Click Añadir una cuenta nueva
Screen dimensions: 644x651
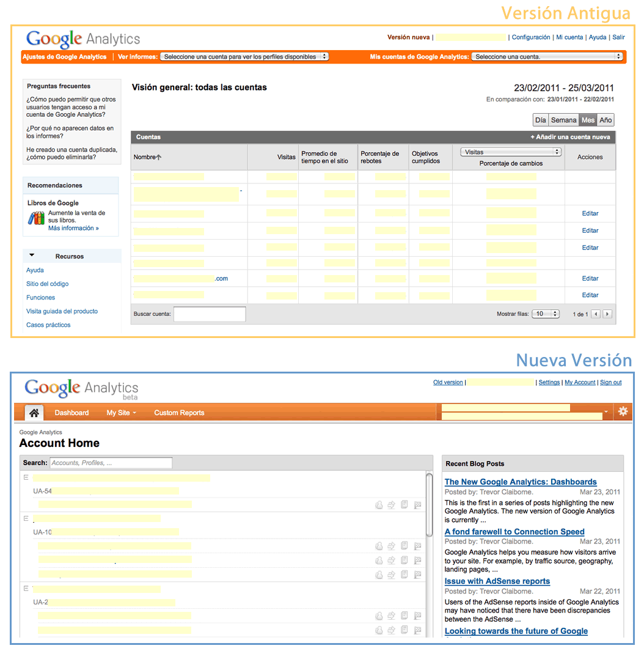(x=570, y=137)
